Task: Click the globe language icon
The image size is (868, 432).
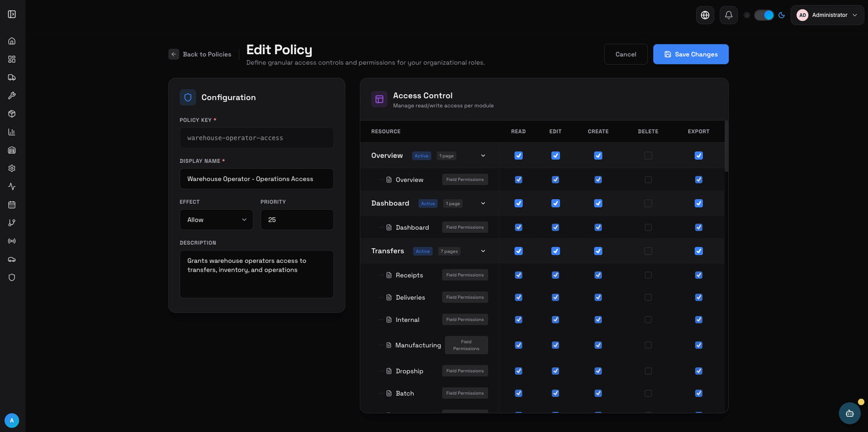Action: pyautogui.click(x=705, y=15)
